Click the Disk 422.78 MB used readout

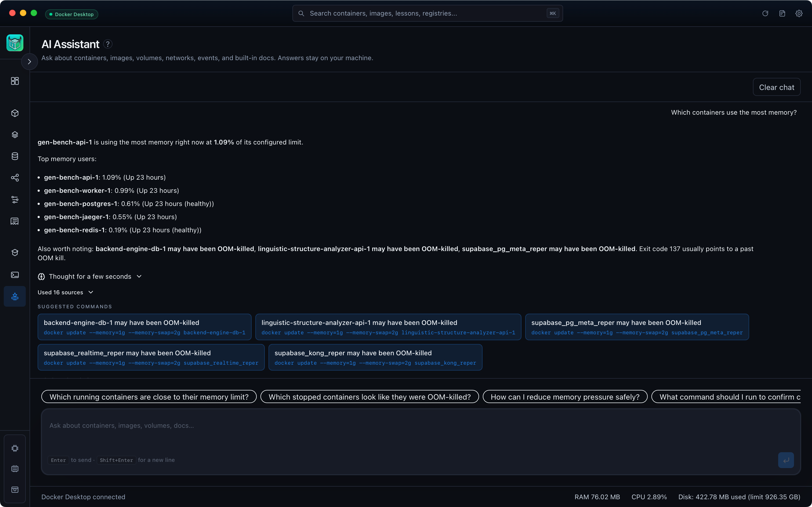739,497
